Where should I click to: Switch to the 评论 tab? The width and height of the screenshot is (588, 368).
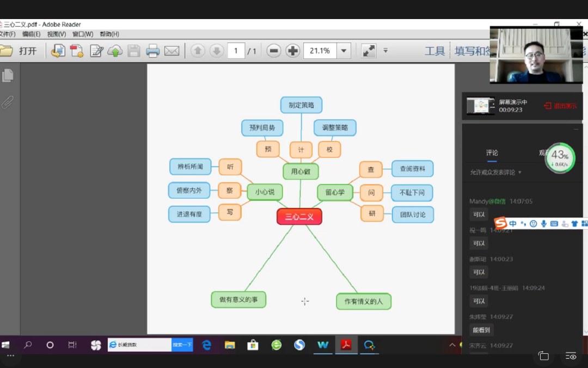coord(492,153)
